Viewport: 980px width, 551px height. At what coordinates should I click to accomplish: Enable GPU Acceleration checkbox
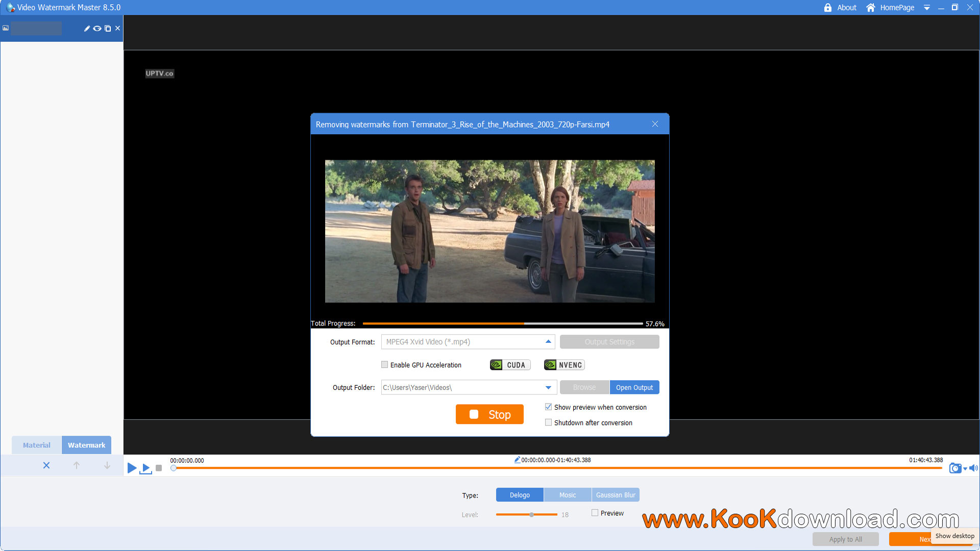(x=384, y=365)
